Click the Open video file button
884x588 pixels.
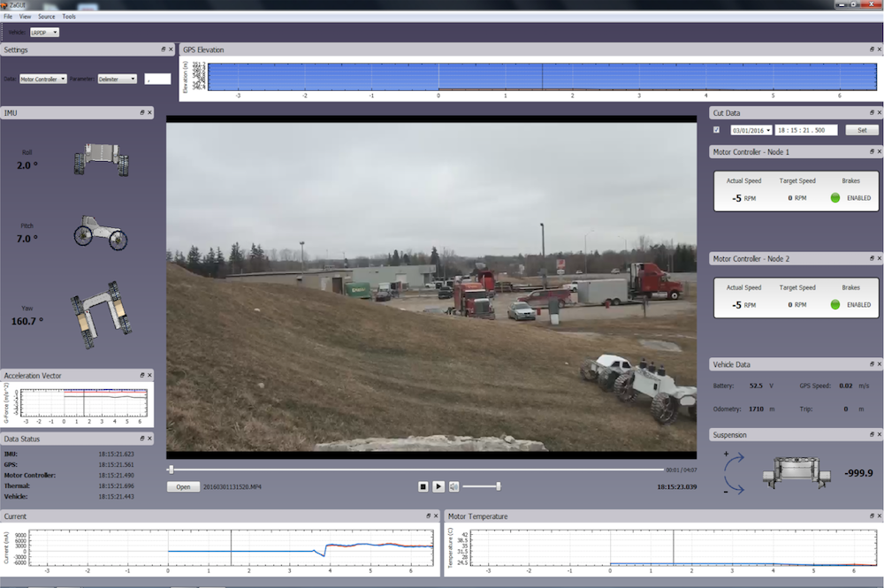click(x=182, y=486)
